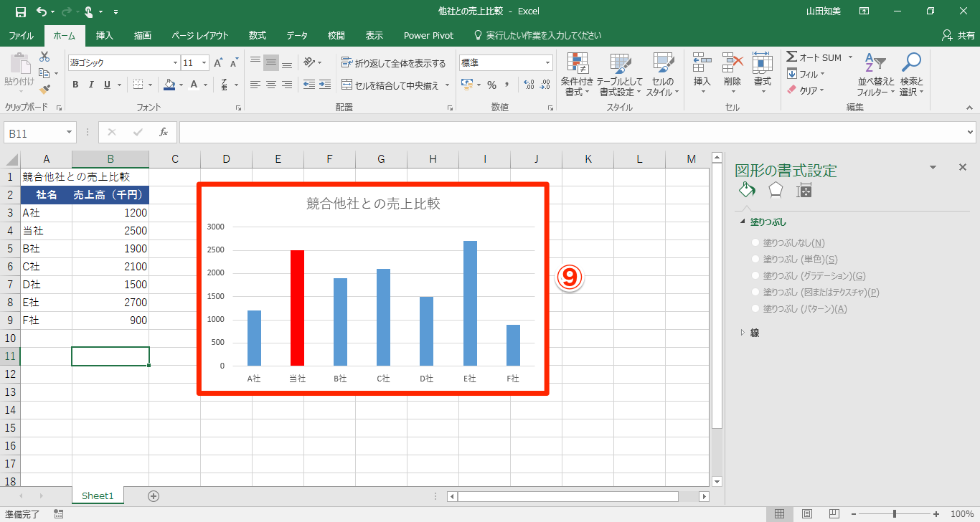
Task: Click the Undo arrow icon
Action: coord(42,11)
